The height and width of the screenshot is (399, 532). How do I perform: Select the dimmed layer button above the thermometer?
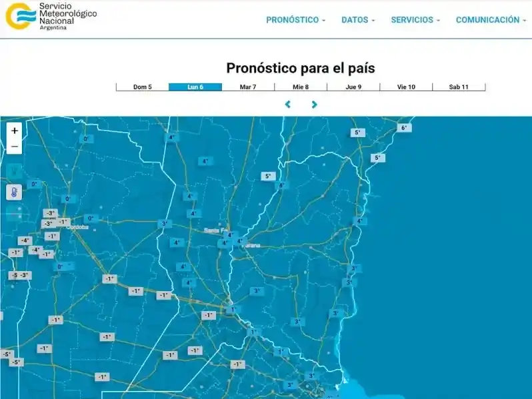pos(14,171)
